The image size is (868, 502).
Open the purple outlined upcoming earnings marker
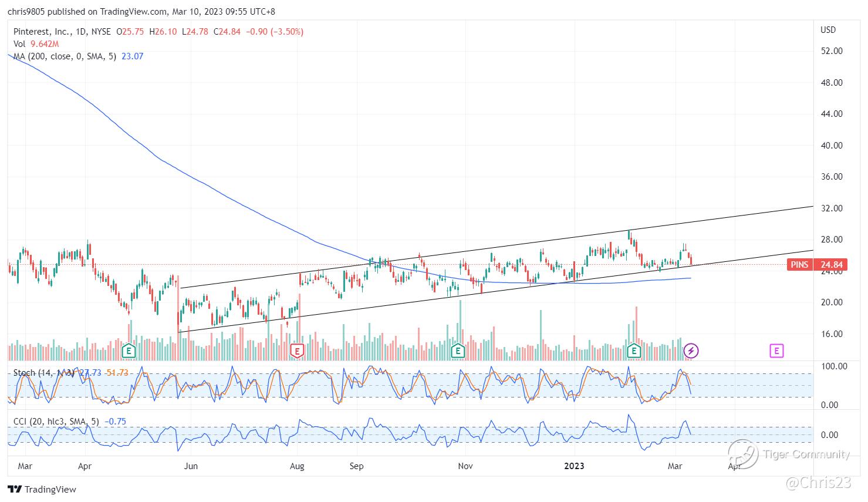pos(776,351)
